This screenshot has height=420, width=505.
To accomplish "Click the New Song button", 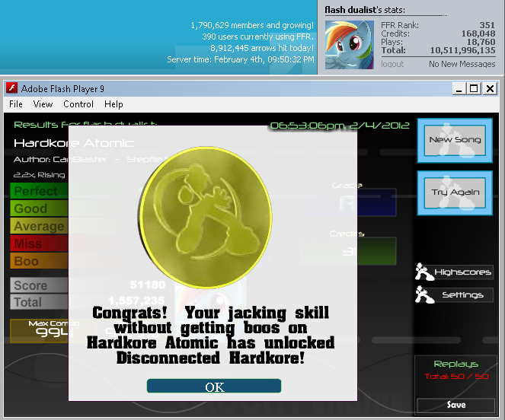I will (455, 140).
